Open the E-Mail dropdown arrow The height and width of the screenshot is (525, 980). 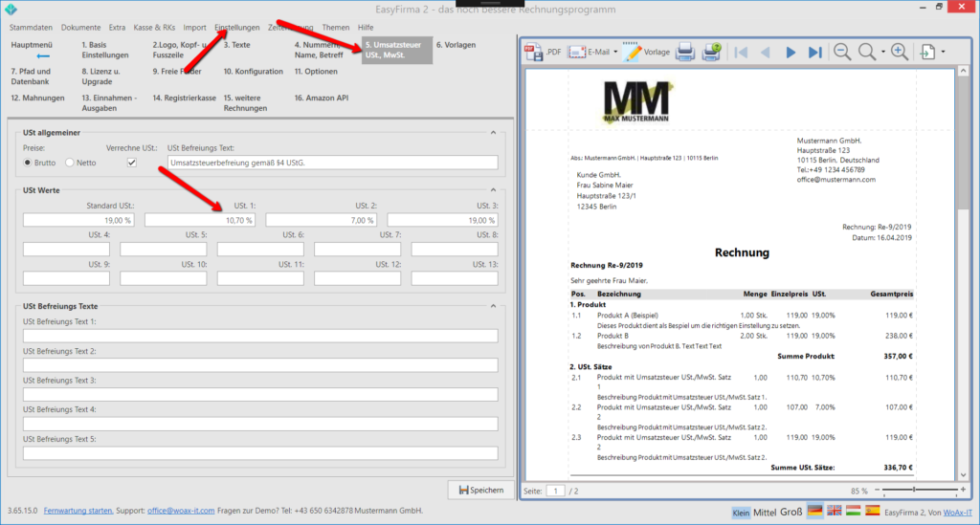point(615,52)
